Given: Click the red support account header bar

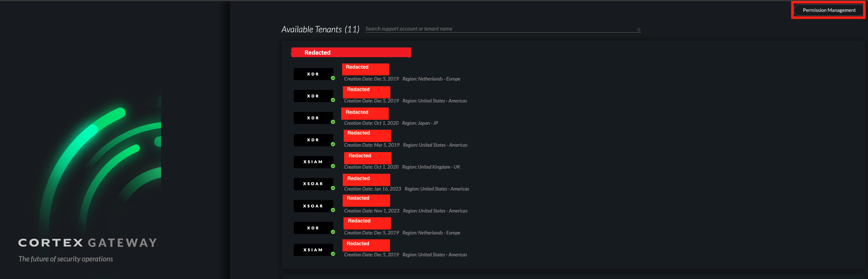Looking at the screenshot, I should [351, 52].
